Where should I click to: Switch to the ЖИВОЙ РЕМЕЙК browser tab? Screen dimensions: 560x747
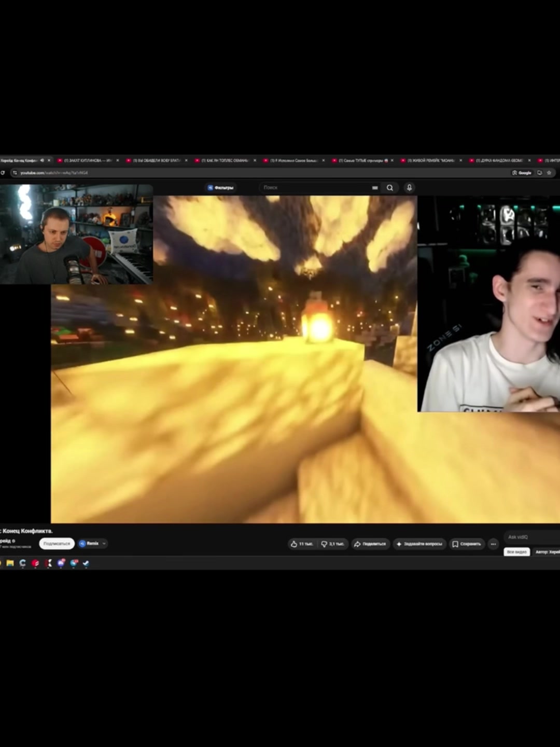(x=430, y=161)
